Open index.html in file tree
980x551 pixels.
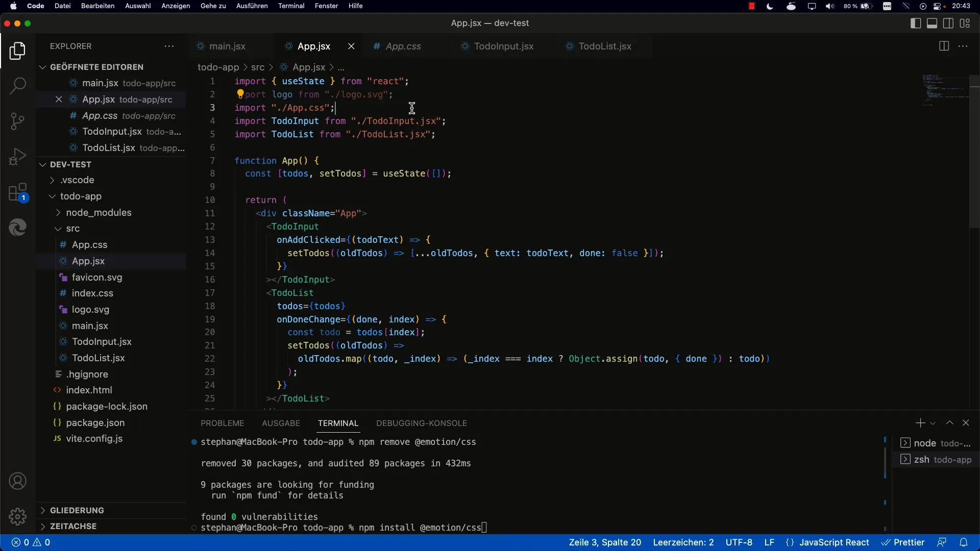89,390
